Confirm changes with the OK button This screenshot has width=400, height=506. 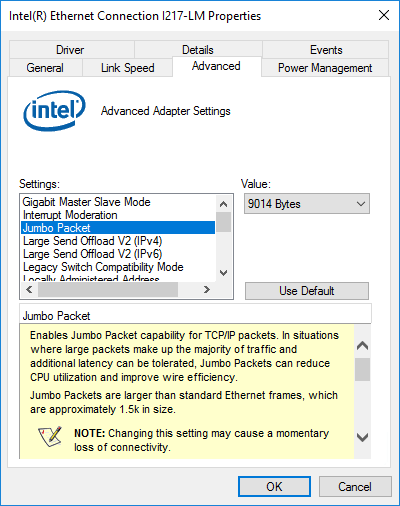click(x=274, y=487)
